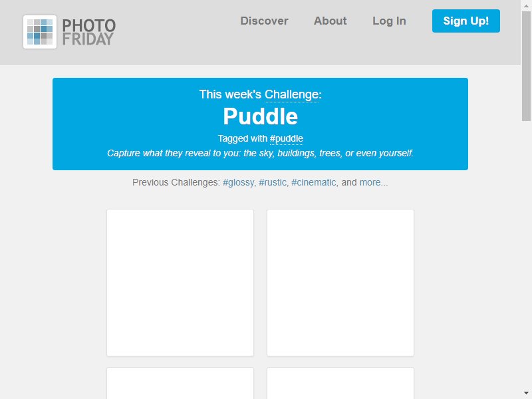Open previous challenge #glossy
Image resolution: width=532 pixels, height=399 pixels.
[x=238, y=182]
